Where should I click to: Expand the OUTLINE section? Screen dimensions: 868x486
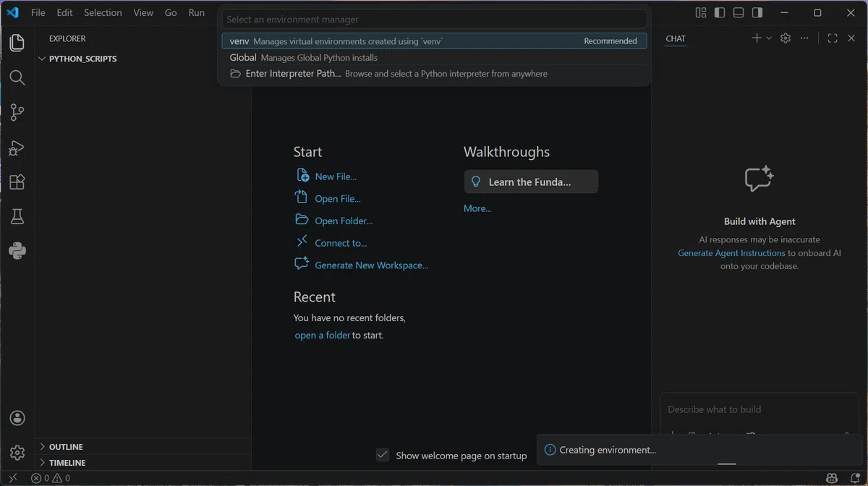click(x=42, y=447)
